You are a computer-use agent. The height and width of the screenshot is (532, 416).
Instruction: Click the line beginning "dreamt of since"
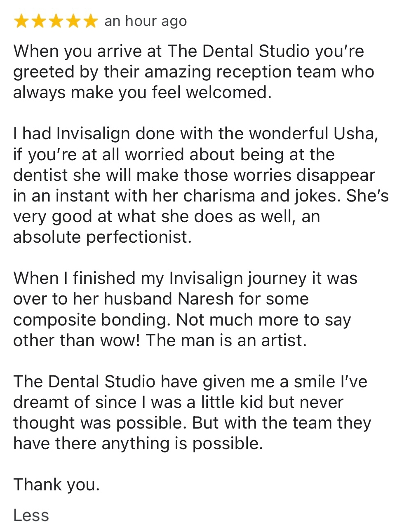point(178,402)
